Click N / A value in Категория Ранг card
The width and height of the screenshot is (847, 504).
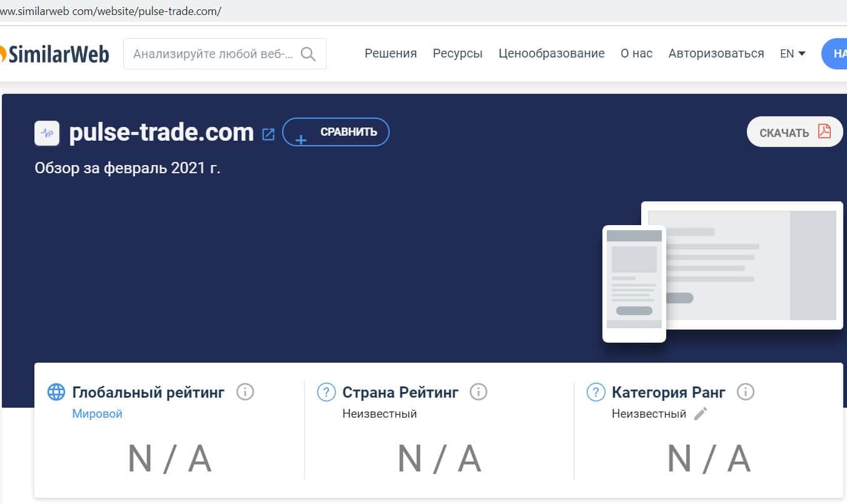[x=709, y=458]
